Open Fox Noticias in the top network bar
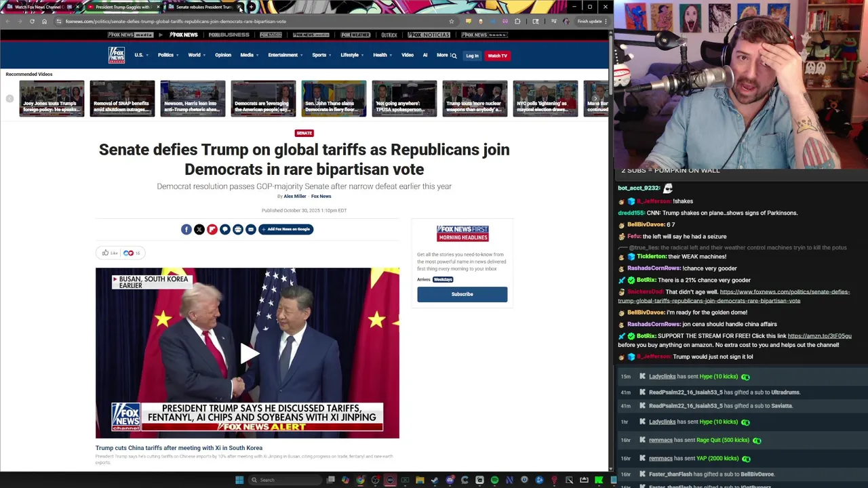Image resolution: width=868 pixels, height=488 pixels. 429,35
